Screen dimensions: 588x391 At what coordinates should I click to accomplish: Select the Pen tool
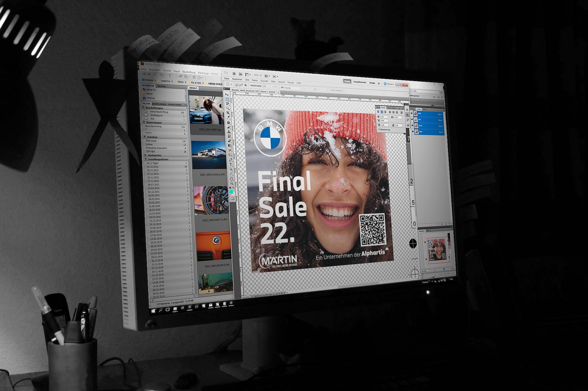click(x=230, y=160)
